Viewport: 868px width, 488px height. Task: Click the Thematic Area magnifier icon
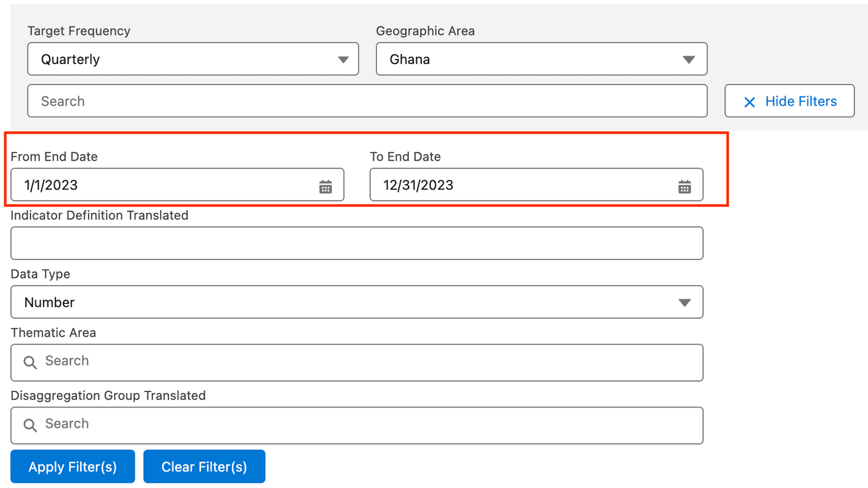tap(30, 362)
